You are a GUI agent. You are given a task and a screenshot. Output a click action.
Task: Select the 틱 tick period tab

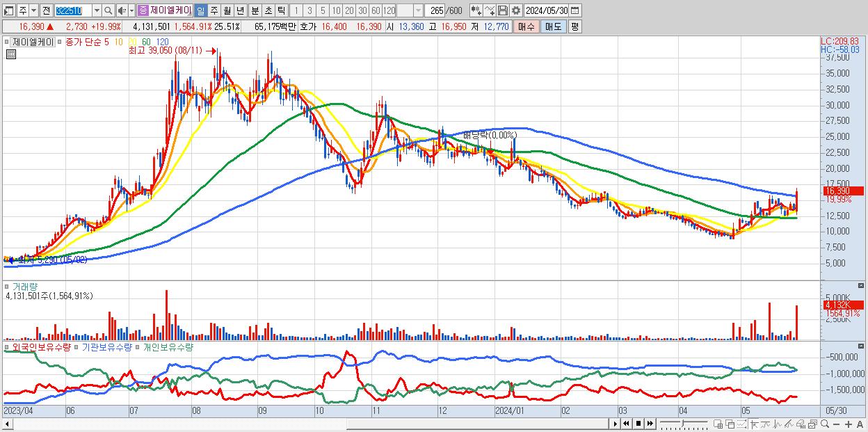click(x=281, y=10)
